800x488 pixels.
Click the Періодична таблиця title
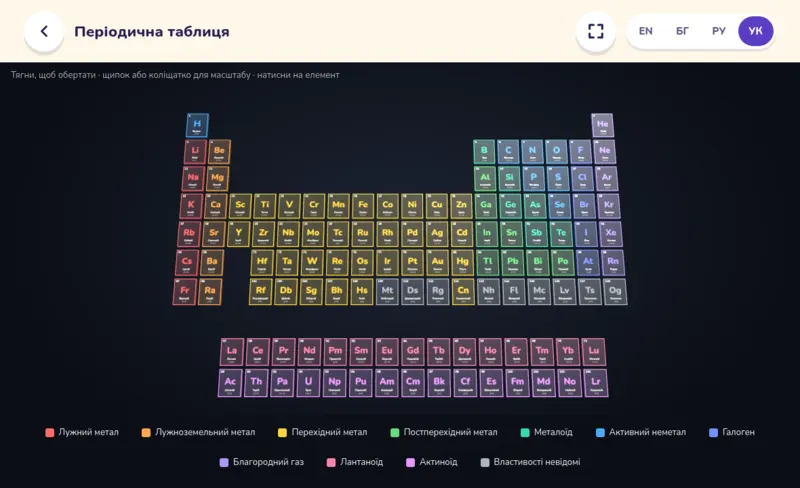point(152,32)
